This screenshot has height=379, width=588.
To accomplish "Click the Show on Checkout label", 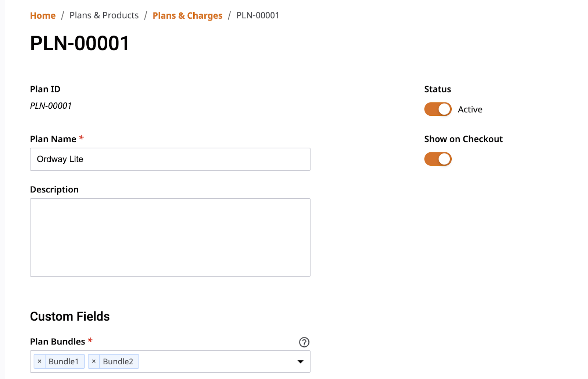I will 463,139.
